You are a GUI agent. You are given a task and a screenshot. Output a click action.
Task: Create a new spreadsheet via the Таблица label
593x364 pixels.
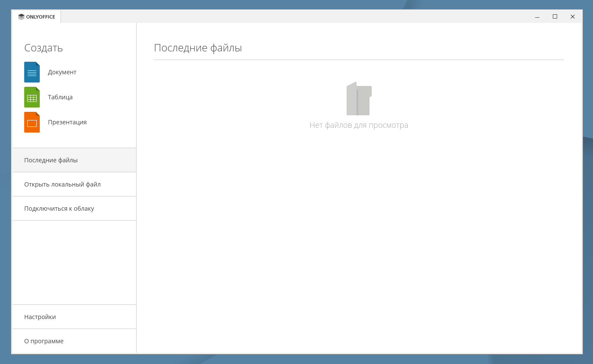click(x=60, y=97)
